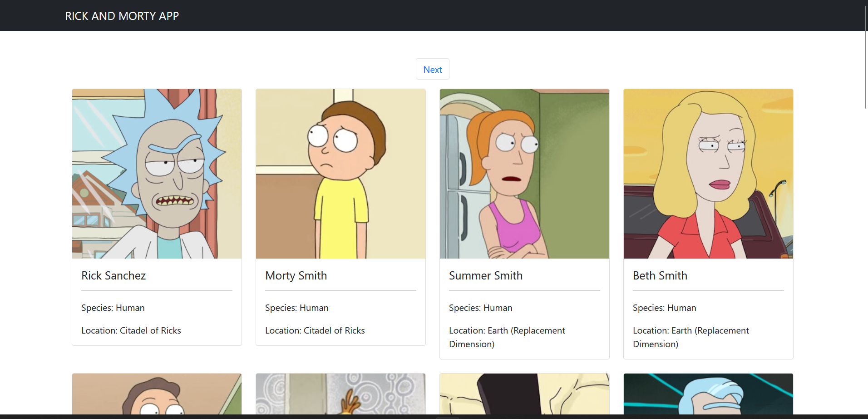Click Location: Citadel of Ricks on Morty's card
868x419 pixels.
tap(315, 330)
